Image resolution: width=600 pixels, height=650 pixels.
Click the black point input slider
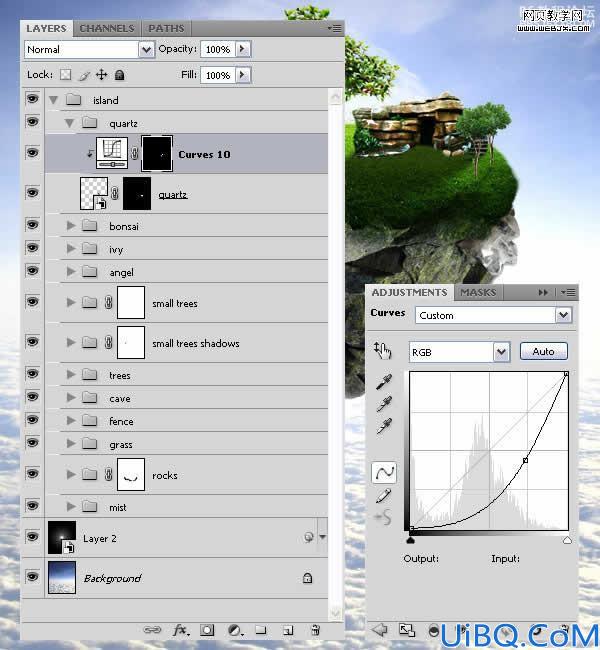(x=411, y=540)
